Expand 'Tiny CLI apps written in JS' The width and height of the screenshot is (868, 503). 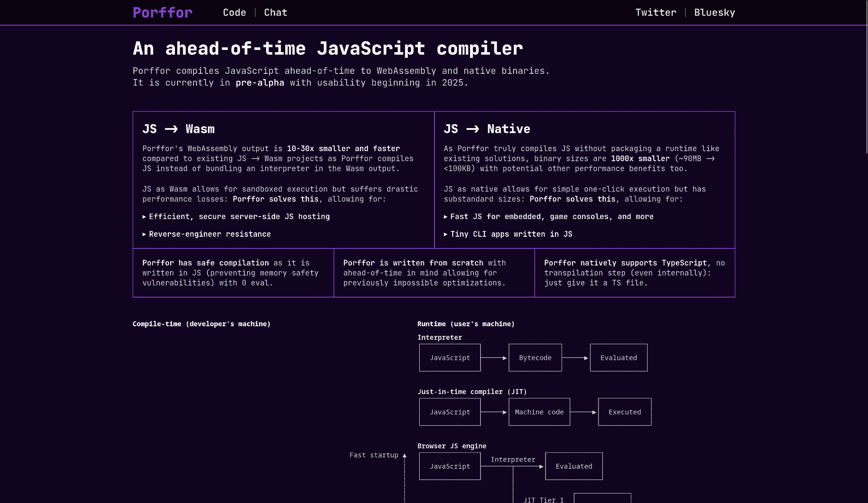[x=508, y=234]
